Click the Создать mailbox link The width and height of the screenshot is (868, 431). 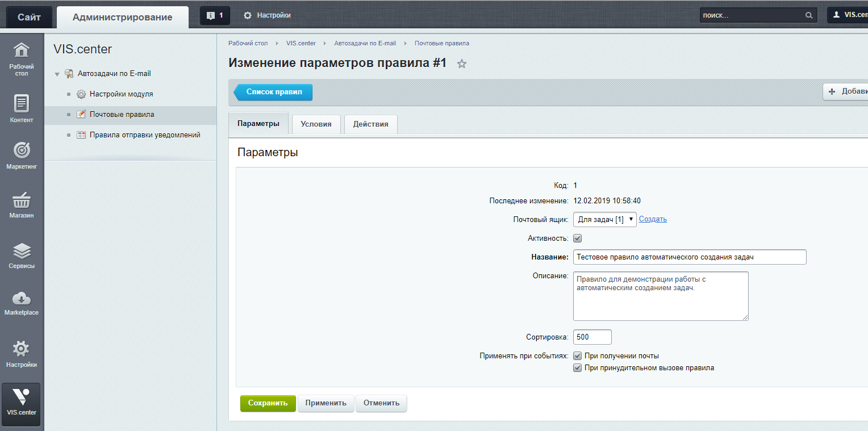[652, 219]
